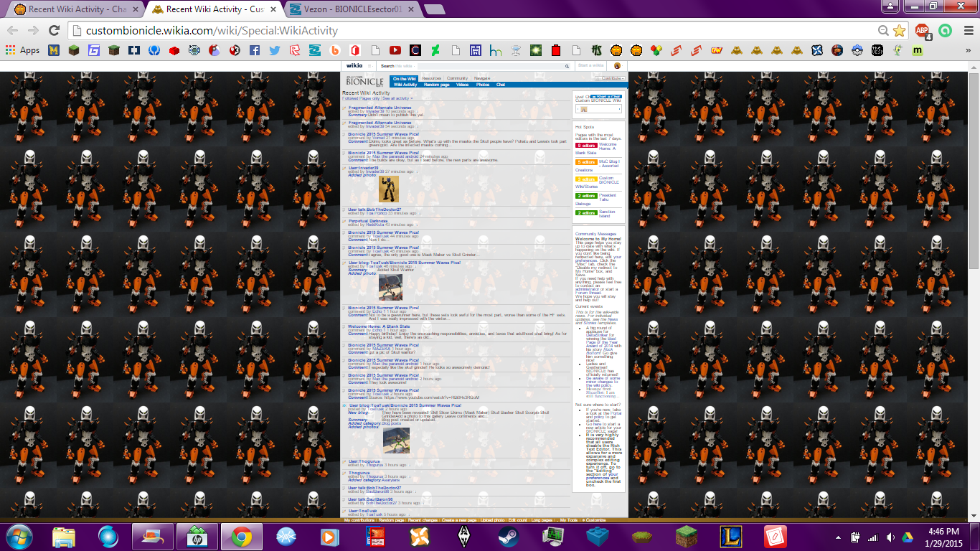The image size is (980, 551).
Task: Show hidden system tray icons
Action: 838,537
